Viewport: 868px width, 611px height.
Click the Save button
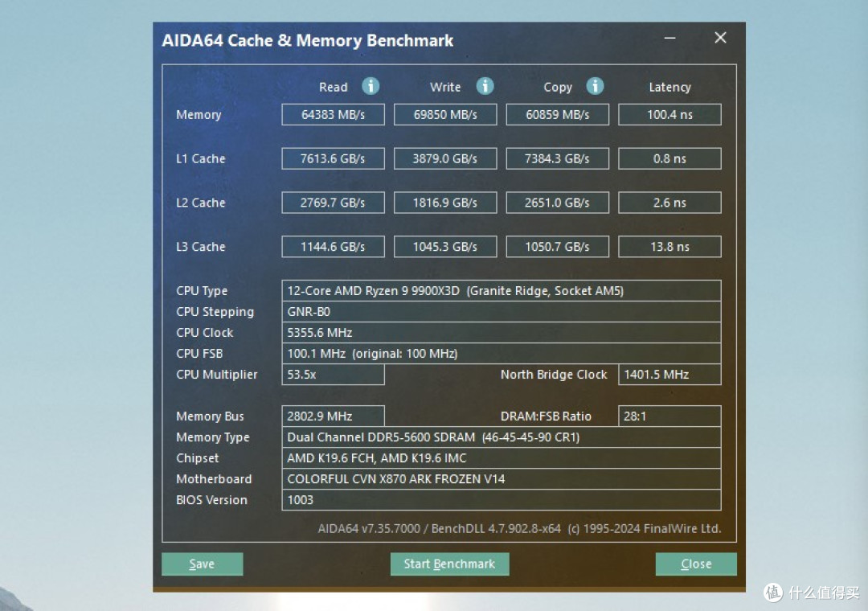point(202,564)
